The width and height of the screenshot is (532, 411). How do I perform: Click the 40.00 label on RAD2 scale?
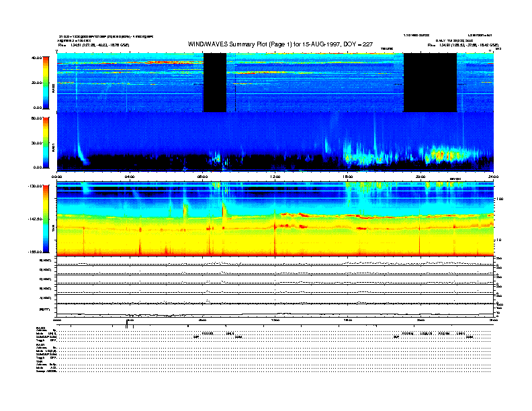[37, 58]
